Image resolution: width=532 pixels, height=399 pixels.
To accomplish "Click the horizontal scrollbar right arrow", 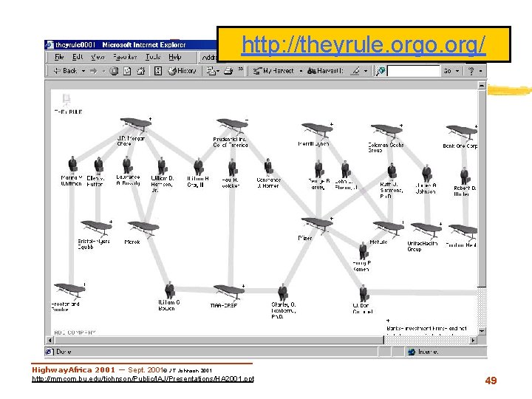I will pyautogui.click(x=473, y=340).
